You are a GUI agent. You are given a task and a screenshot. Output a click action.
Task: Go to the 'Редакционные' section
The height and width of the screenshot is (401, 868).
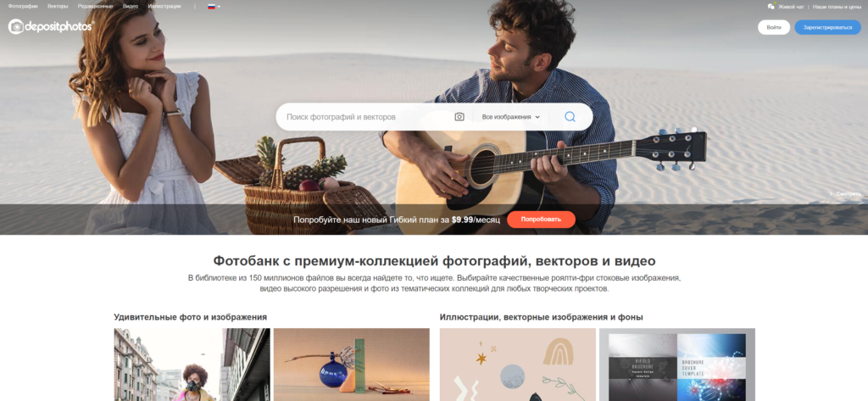coord(95,7)
